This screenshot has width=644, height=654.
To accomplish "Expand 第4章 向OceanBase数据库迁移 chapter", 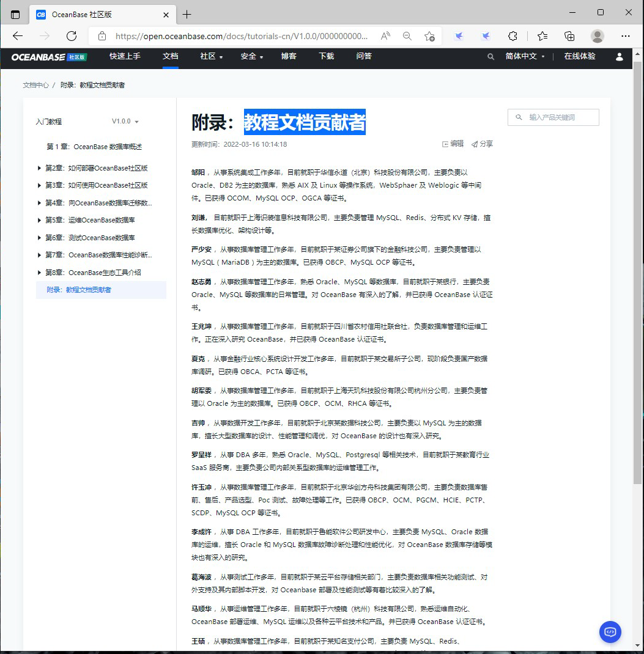I will (95, 203).
